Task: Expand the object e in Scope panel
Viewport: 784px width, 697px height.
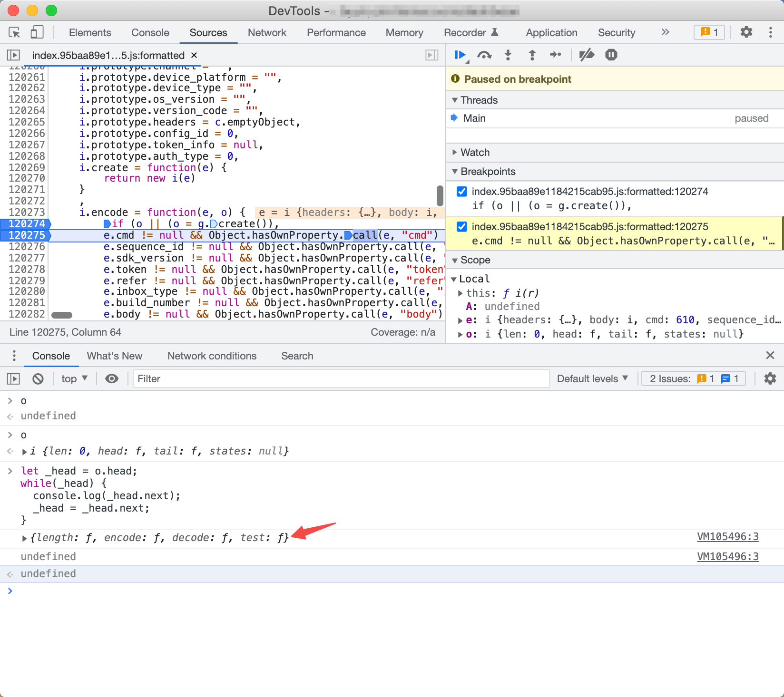Action: tap(460, 320)
